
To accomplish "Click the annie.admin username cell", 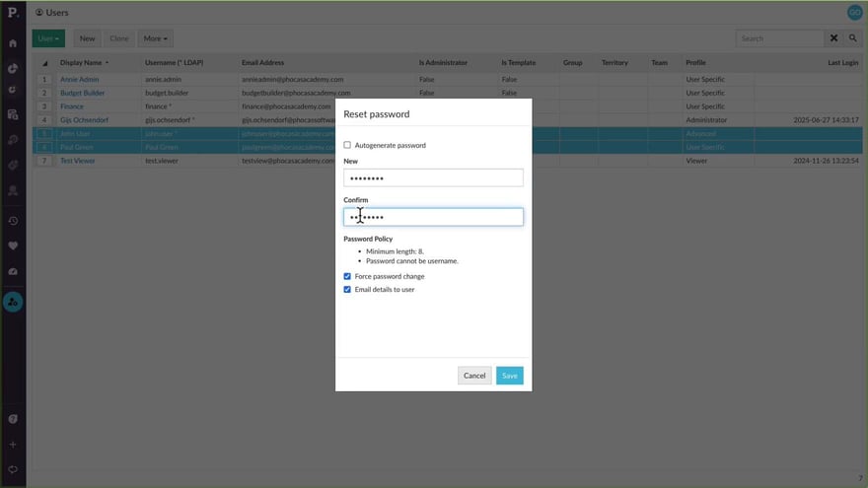I will click(163, 79).
